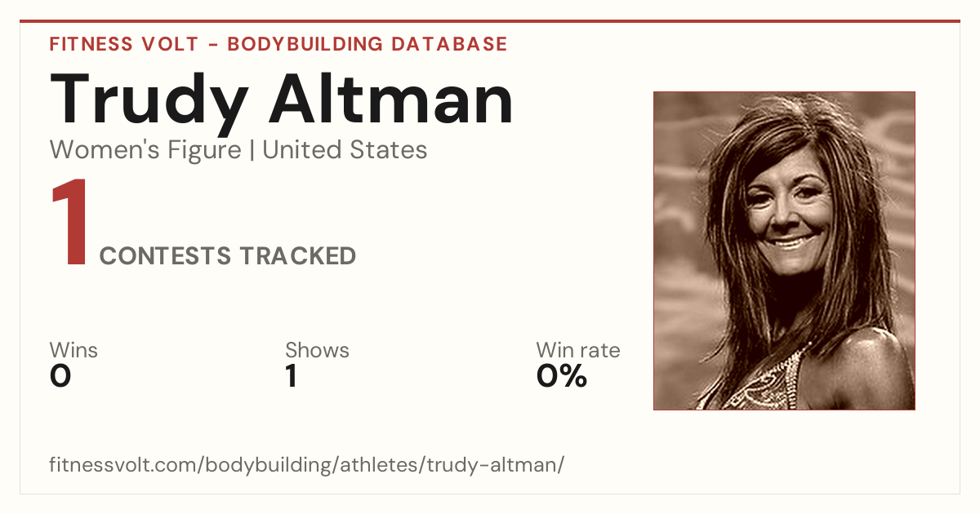The width and height of the screenshot is (980, 514).
Task: Click the red line atop the card
Action: (490, 21)
